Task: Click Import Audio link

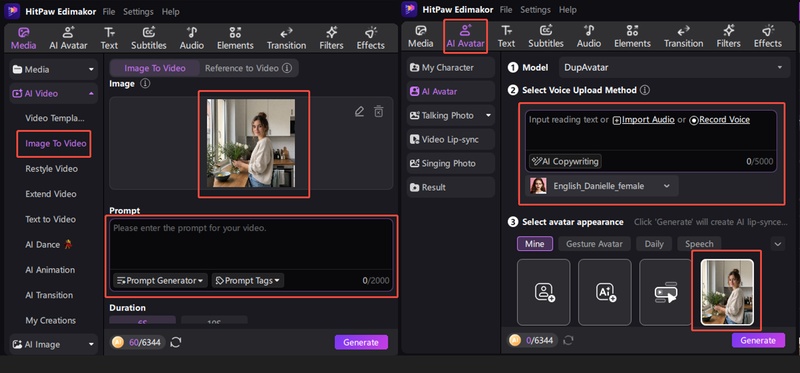Action: (643, 120)
